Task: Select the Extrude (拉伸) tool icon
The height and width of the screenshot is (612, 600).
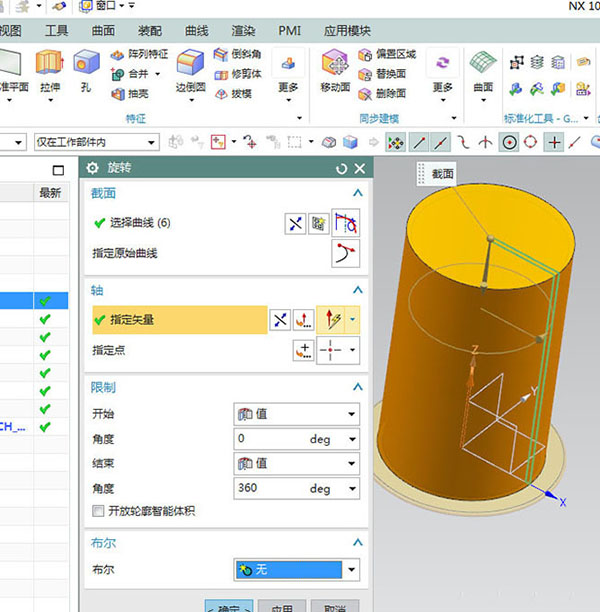Action: click(x=50, y=62)
